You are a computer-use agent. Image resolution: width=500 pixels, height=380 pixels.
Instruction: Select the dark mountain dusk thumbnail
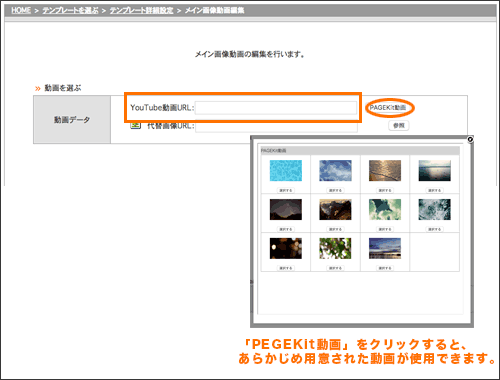[286, 210]
